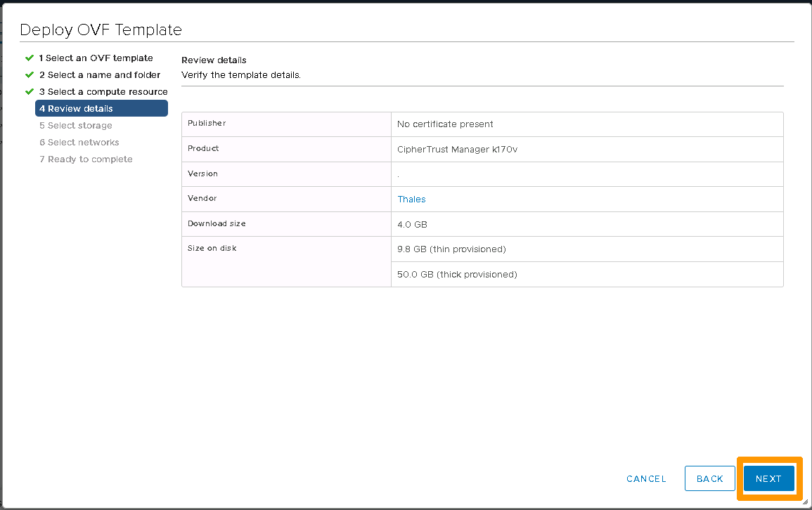Click the green checkmark beside Select an OVF template
Image resolution: width=812 pixels, height=510 pixels.
(x=30, y=58)
